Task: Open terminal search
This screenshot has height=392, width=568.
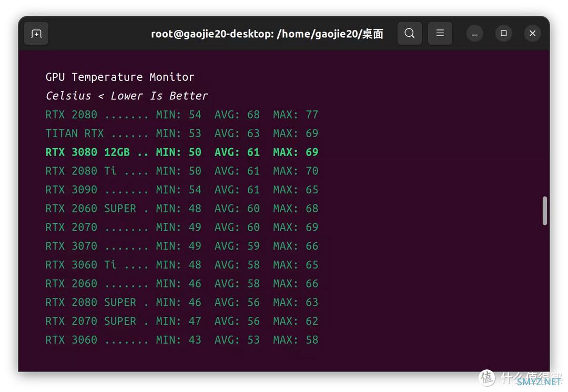Action: [409, 33]
